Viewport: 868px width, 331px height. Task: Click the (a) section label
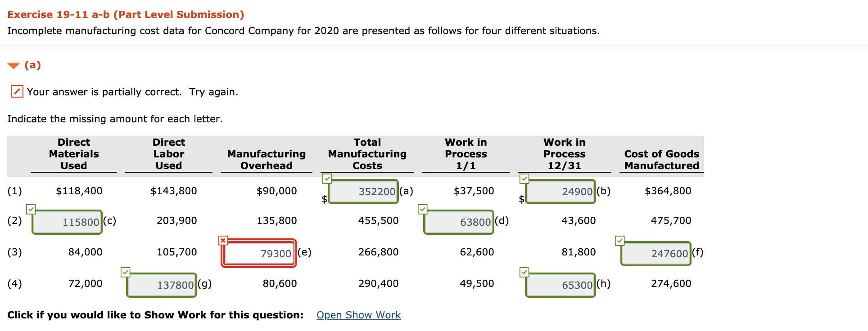coord(32,65)
